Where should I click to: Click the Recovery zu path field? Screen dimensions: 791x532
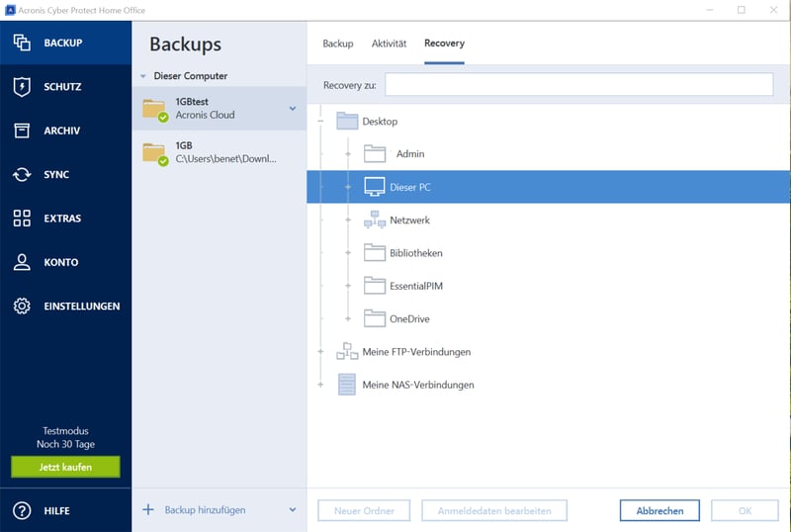tap(578, 85)
